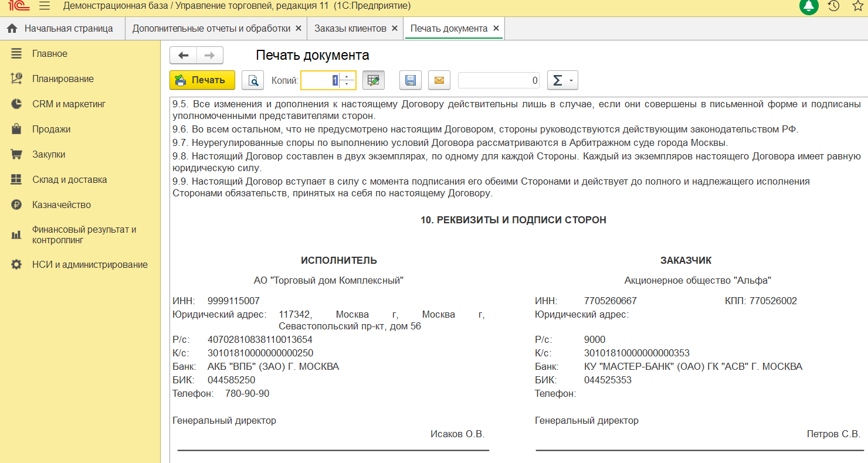Click АО "Торговый дом Комплексный" text

328,280
